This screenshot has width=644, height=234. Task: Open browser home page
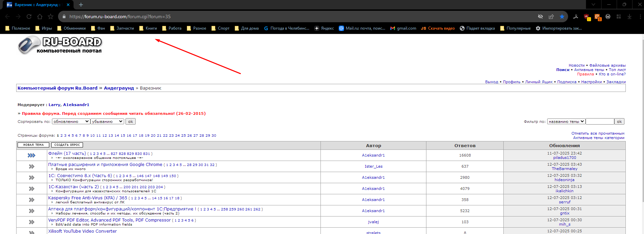pyautogui.click(x=40, y=16)
